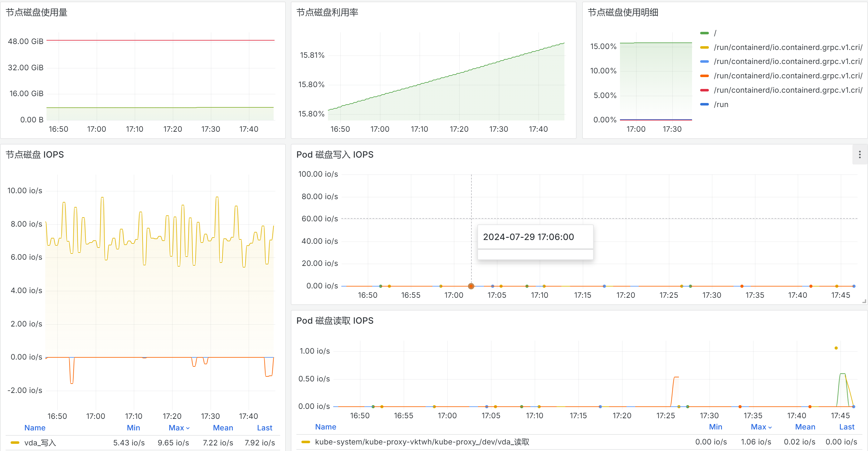
Task: Sort Pod 磁盘读取 IOPS legend by Mean
Action: pyautogui.click(x=805, y=427)
